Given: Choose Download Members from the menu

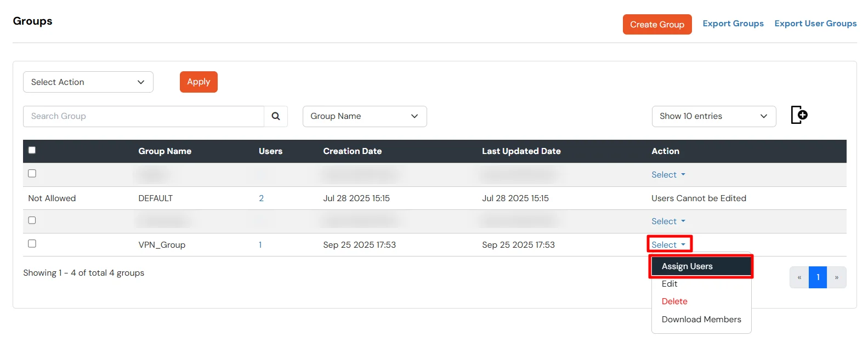Looking at the screenshot, I should click(701, 320).
